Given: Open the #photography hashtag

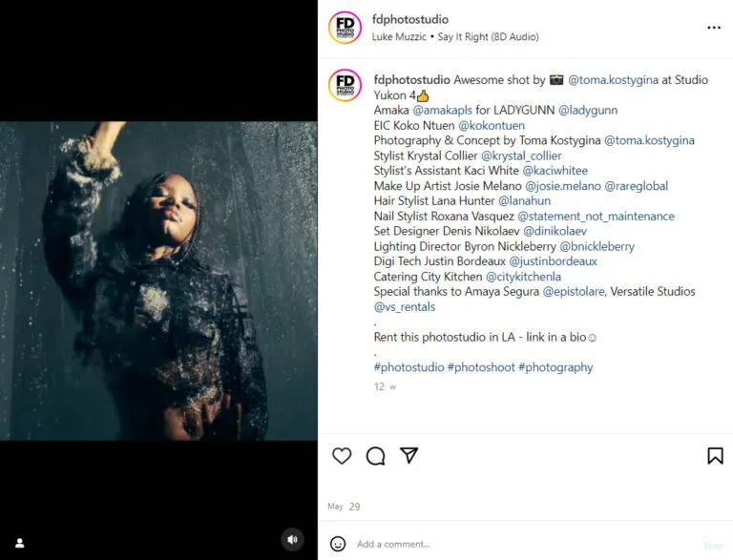Looking at the screenshot, I should [555, 367].
